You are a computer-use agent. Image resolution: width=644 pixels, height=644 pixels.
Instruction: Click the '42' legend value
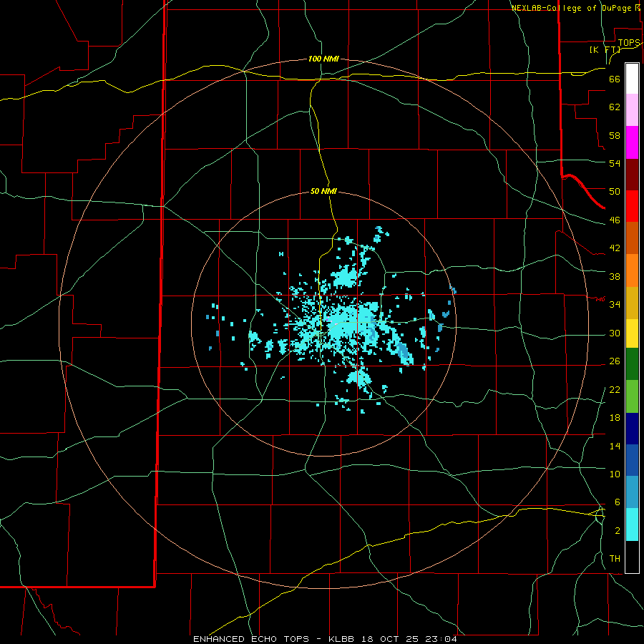615,248
